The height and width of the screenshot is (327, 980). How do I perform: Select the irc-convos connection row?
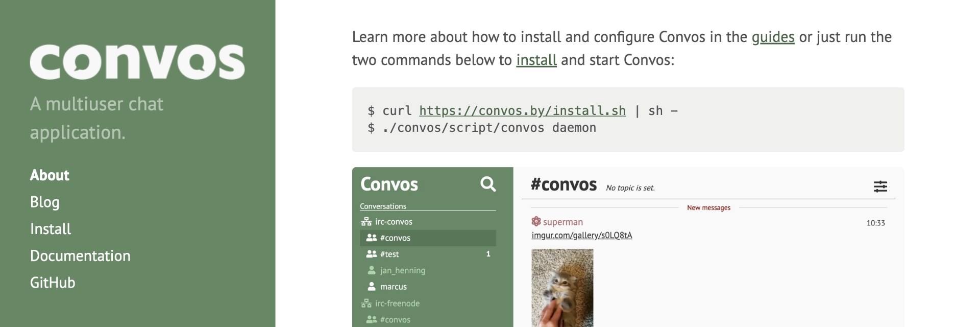point(428,222)
